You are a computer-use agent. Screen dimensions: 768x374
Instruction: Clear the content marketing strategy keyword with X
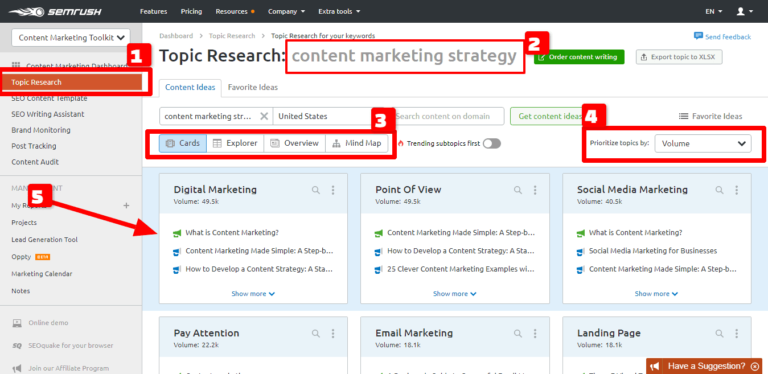tap(264, 116)
